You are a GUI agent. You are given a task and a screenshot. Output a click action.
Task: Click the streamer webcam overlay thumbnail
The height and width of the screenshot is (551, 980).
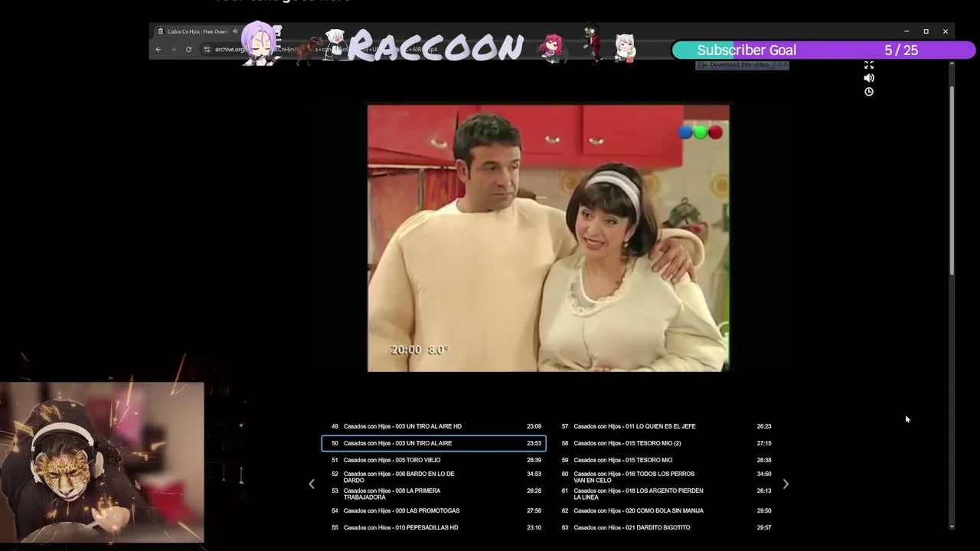point(102,462)
